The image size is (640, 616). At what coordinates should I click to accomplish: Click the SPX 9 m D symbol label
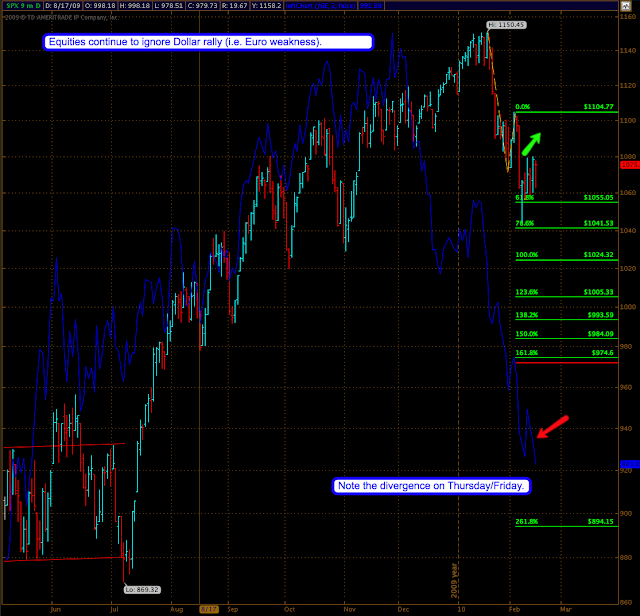[23, 6]
